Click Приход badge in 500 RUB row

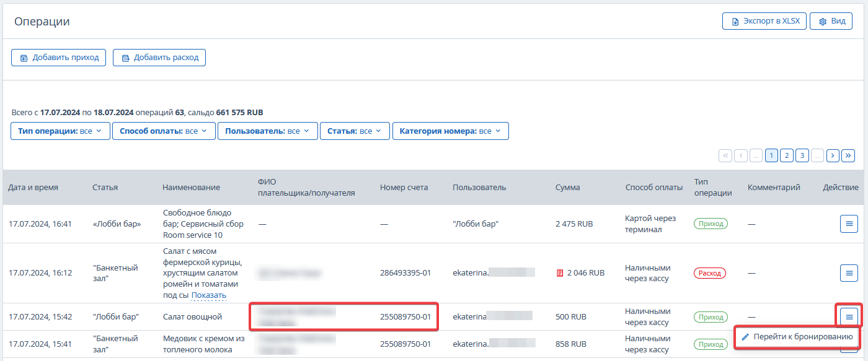point(711,317)
